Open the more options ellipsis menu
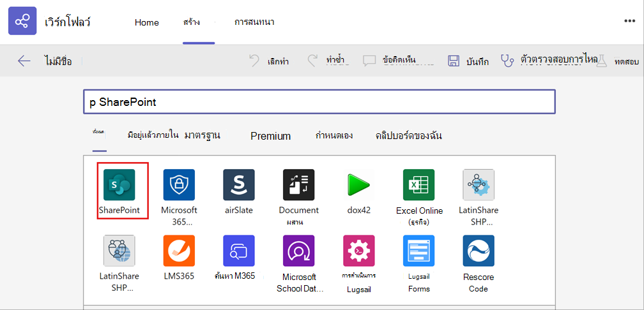 (630, 21)
